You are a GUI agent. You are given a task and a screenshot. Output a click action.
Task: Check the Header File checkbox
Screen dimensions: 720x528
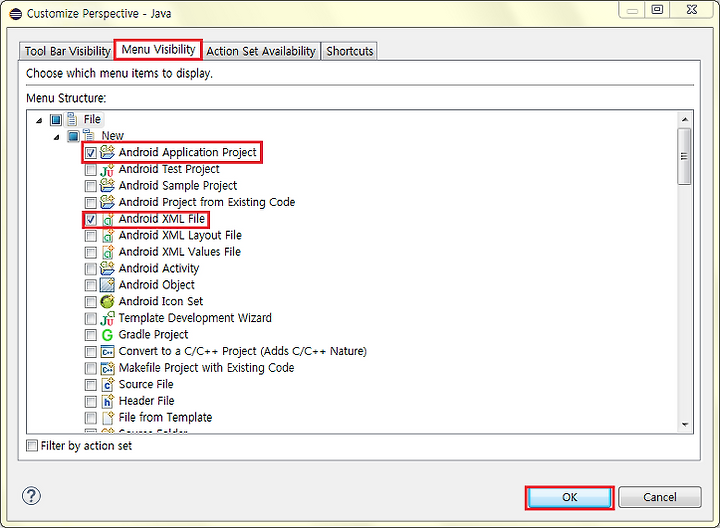[x=90, y=402]
